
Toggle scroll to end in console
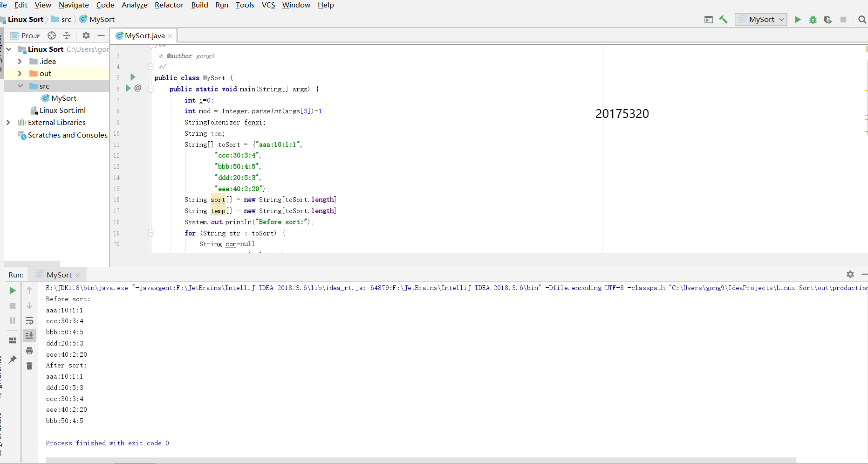click(x=29, y=335)
